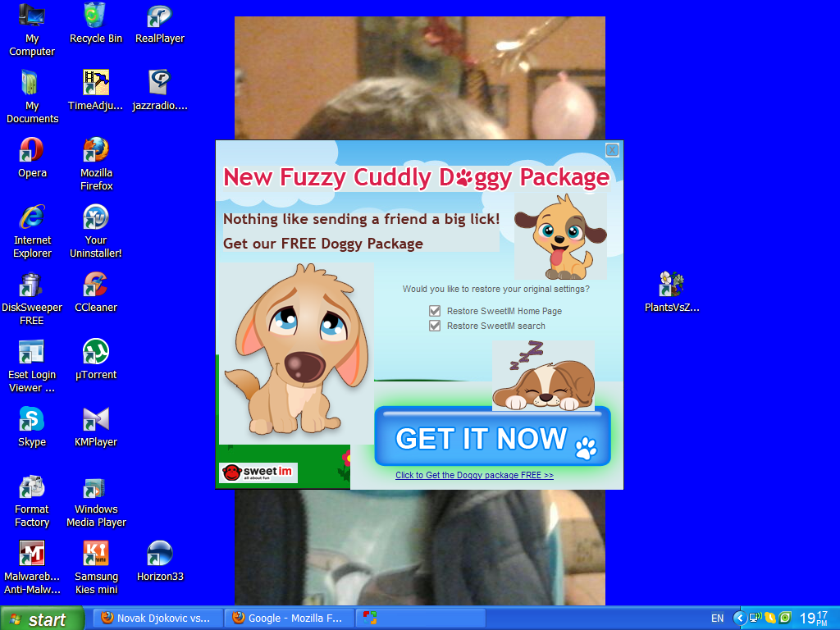Switch to Google - Mozilla Firefox taskbar window
The width and height of the screenshot is (840, 630).
[290, 618]
